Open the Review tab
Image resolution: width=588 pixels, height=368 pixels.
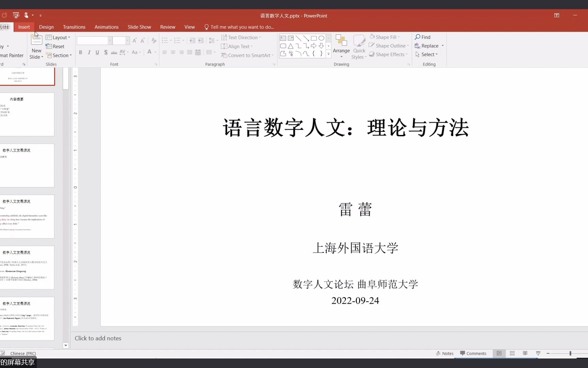(167, 27)
